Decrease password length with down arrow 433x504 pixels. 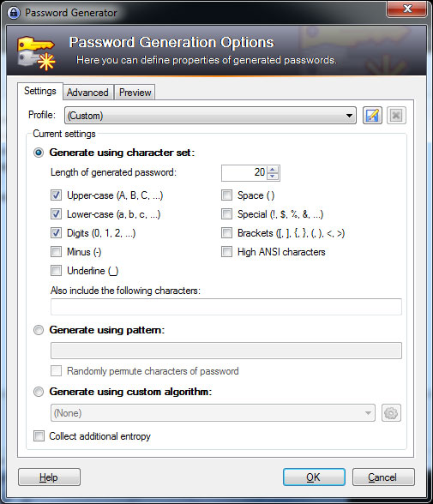click(x=273, y=177)
